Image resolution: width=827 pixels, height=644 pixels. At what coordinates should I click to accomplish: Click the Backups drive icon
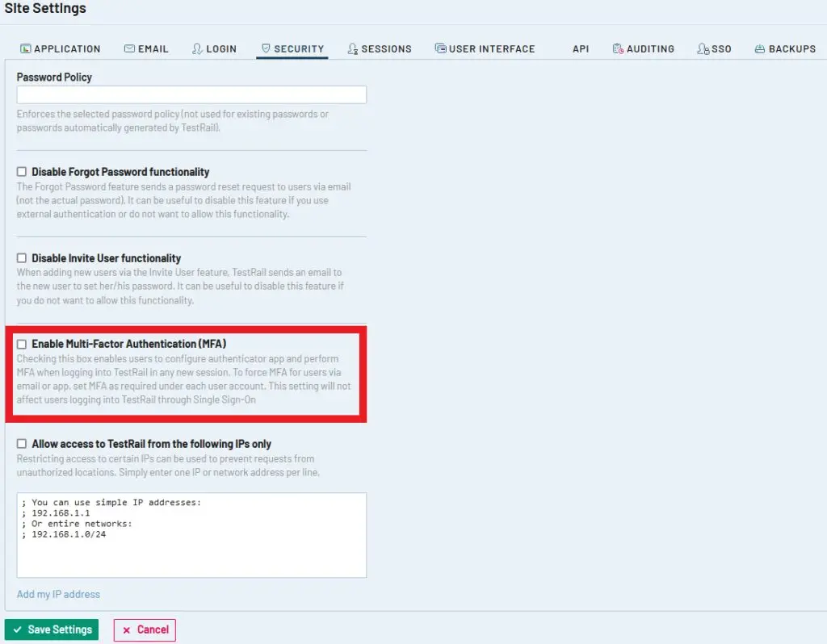pyautogui.click(x=759, y=49)
